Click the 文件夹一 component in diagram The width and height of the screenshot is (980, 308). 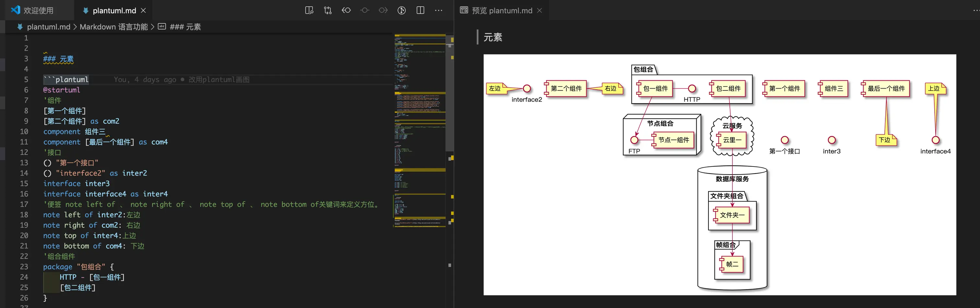click(731, 215)
